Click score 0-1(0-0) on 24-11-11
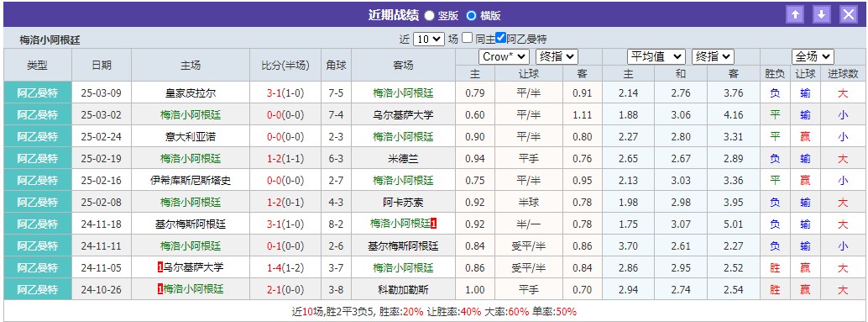The image size is (868, 322). [285, 245]
